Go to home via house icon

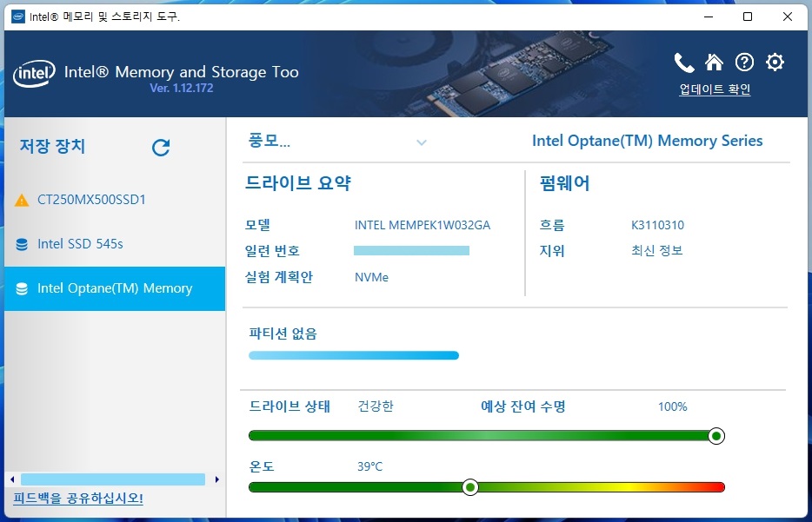point(714,62)
